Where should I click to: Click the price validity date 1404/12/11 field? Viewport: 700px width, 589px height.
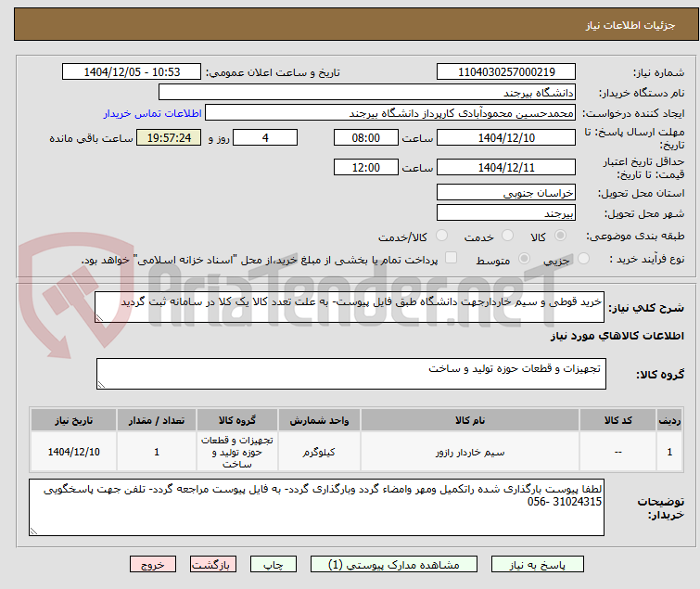point(506,167)
